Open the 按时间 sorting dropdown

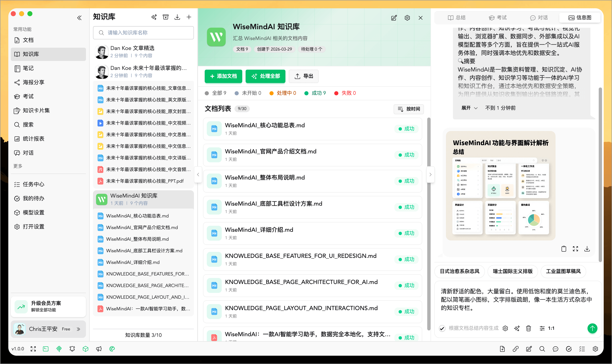(408, 109)
